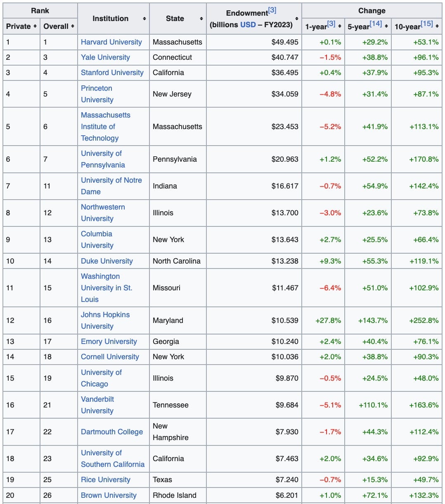
Task: Follow the USD link in Endowment header
Action: (x=248, y=25)
